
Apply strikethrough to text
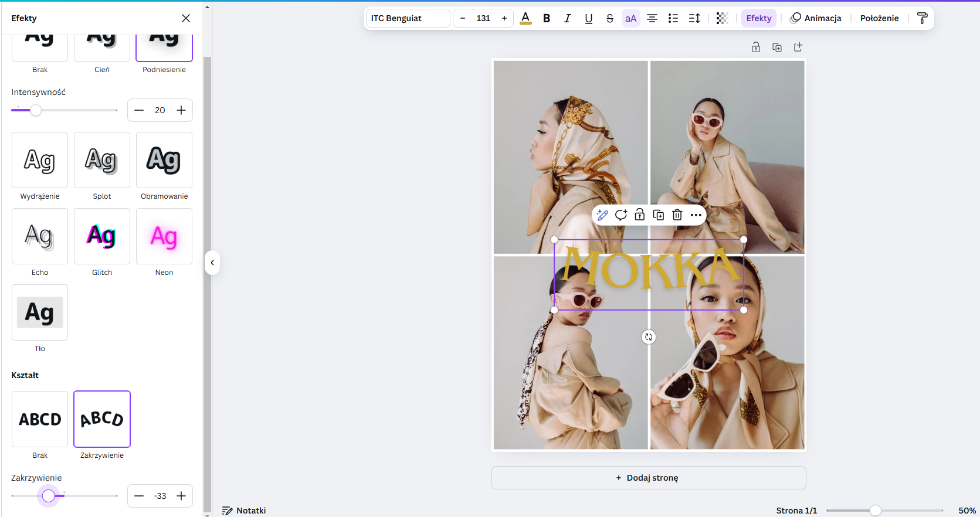(x=609, y=18)
